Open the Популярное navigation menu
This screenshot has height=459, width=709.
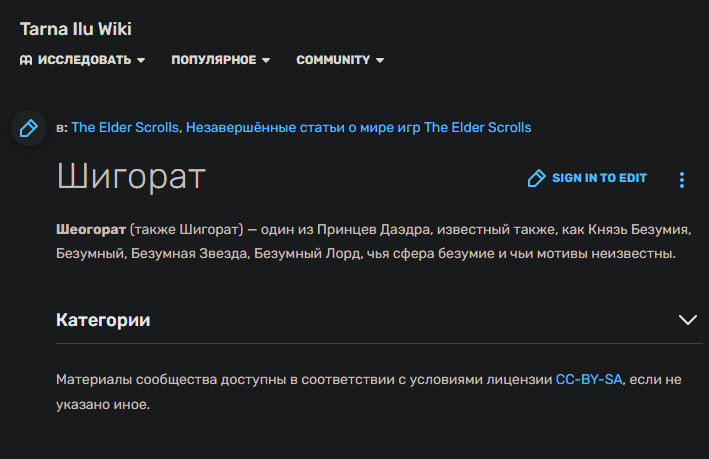213,60
